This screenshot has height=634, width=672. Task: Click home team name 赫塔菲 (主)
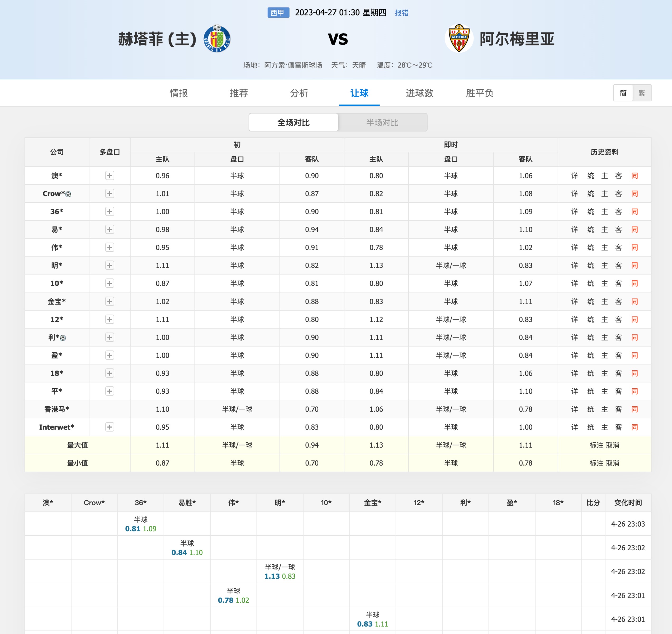pyautogui.click(x=157, y=39)
